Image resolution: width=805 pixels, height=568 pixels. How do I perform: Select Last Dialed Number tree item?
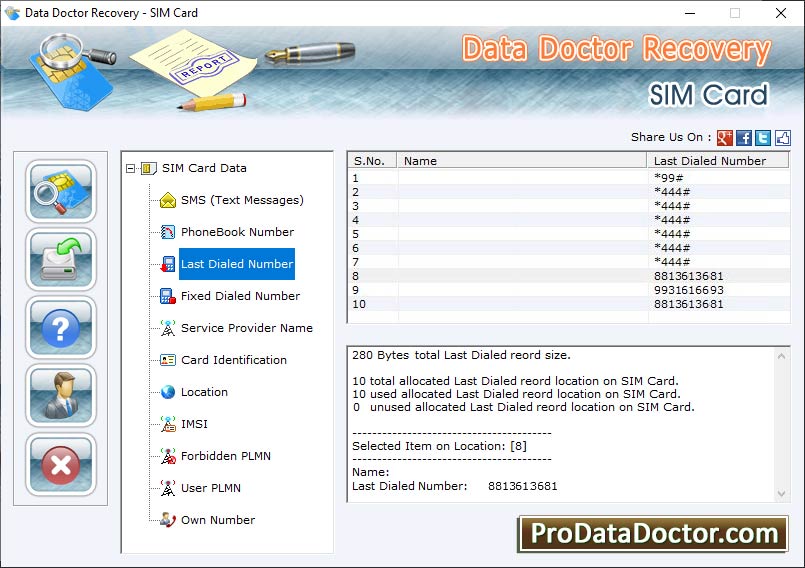237,264
